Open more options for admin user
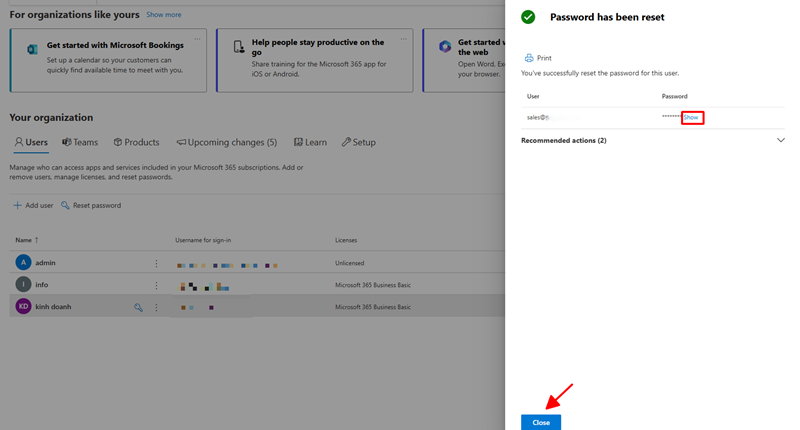The height and width of the screenshot is (430, 800). coord(156,263)
